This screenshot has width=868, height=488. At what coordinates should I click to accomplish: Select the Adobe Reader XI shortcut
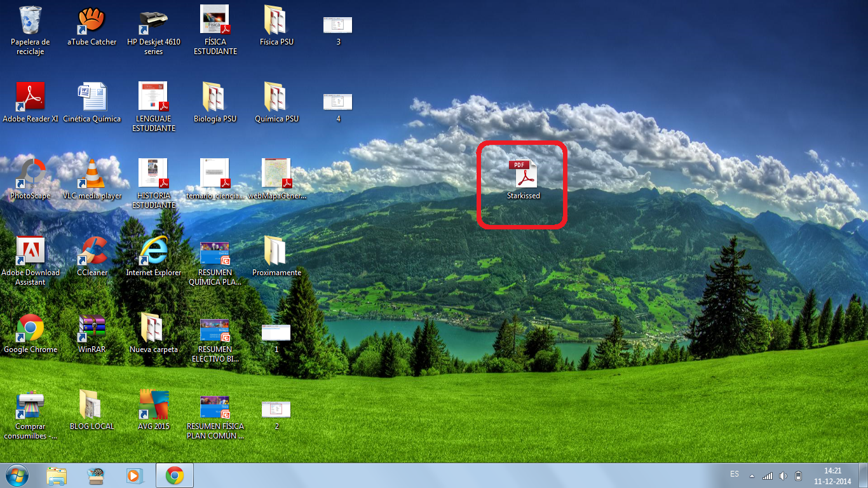pos(30,103)
